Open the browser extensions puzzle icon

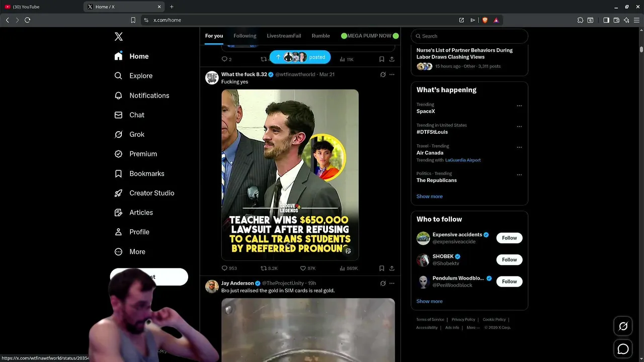580,20
